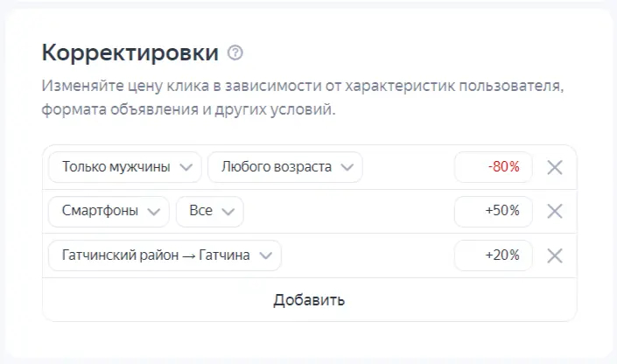The image size is (617, 364).
Task: Open the Только мужчины gender dropdown
Action: coord(125,167)
